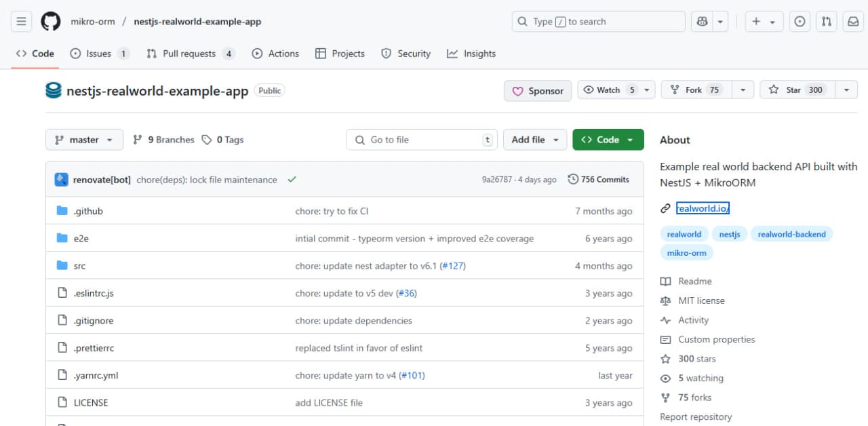This screenshot has height=426, width=868.
Task: Click the fork icon beside 75 forks
Action: coord(665,398)
